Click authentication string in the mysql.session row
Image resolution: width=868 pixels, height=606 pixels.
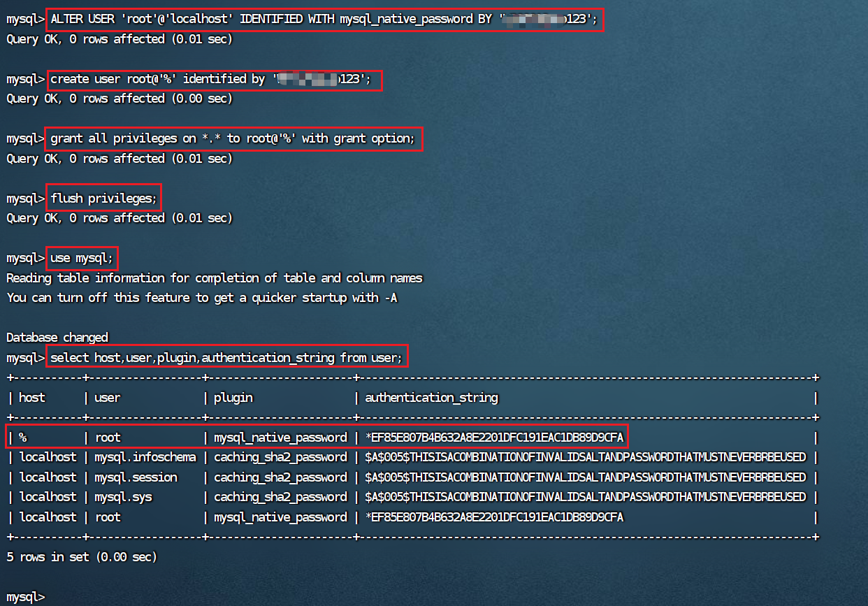coord(586,477)
